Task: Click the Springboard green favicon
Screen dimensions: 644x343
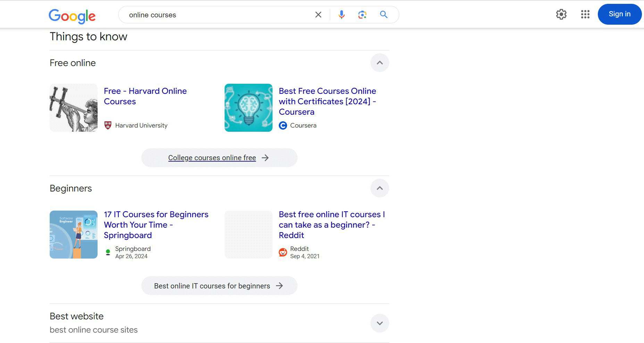Action: tap(108, 252)
